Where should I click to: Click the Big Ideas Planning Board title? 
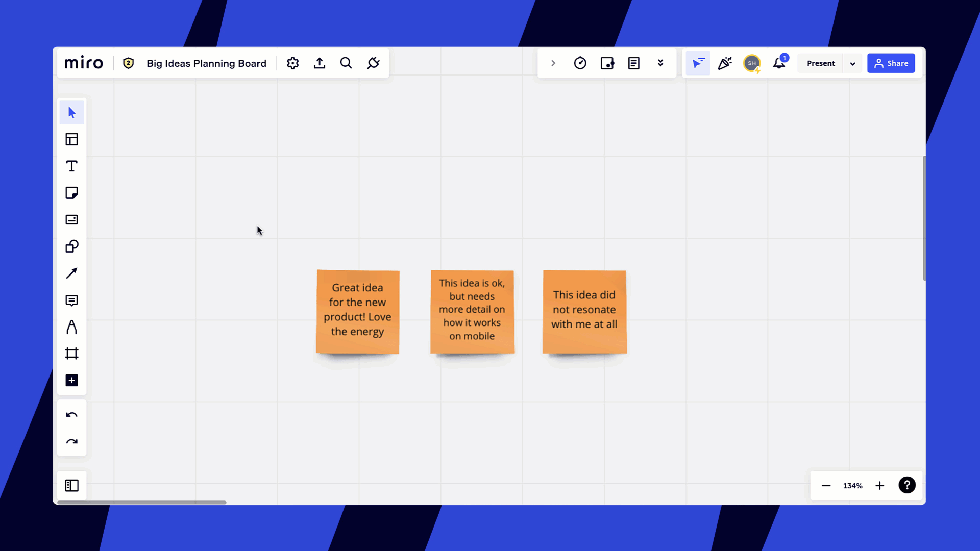[206, 63]
